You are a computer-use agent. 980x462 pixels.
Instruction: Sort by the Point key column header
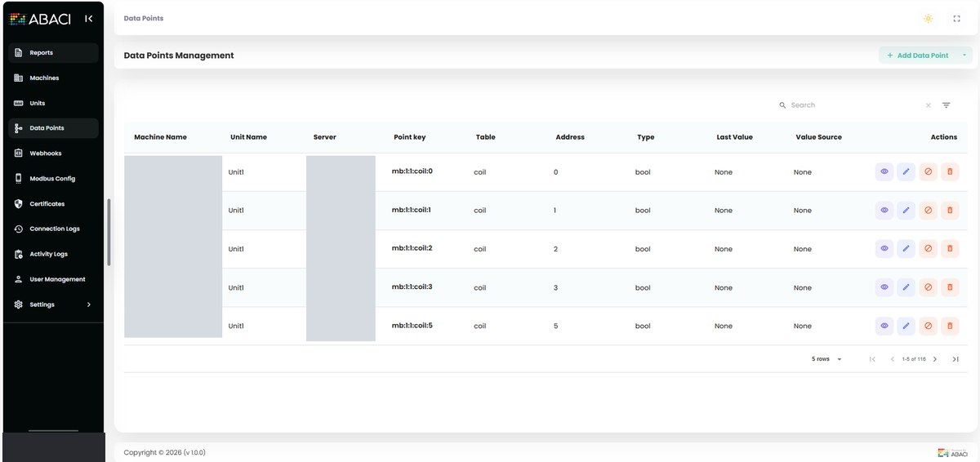(x=409, y=137)
